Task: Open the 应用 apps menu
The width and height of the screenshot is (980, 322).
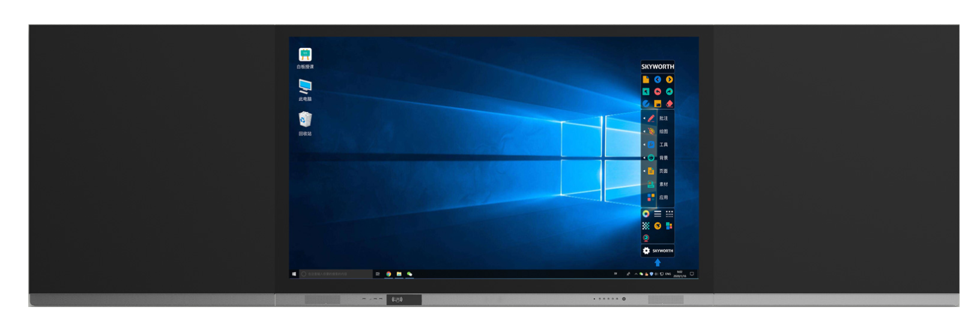Action: (x=659, y=197)
